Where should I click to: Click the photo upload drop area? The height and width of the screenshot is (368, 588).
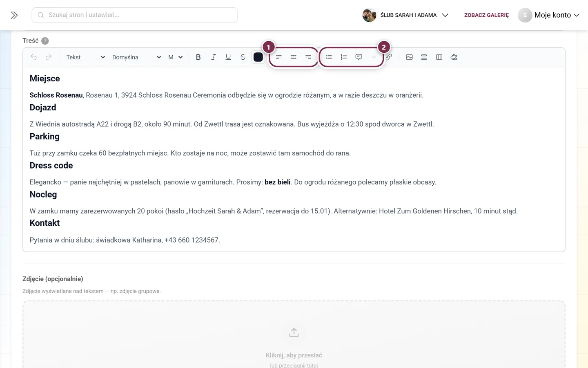(x=294, y=334)
